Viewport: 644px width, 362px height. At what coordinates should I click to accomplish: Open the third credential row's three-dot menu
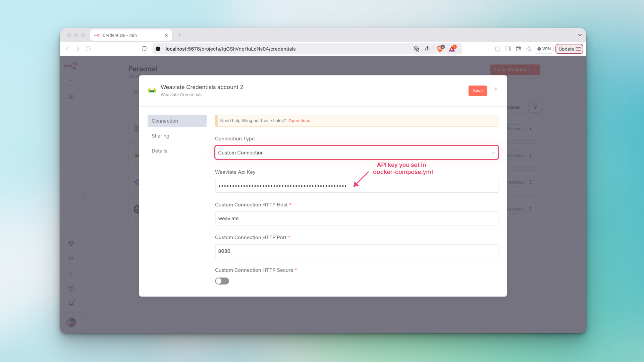pos(531,182)
